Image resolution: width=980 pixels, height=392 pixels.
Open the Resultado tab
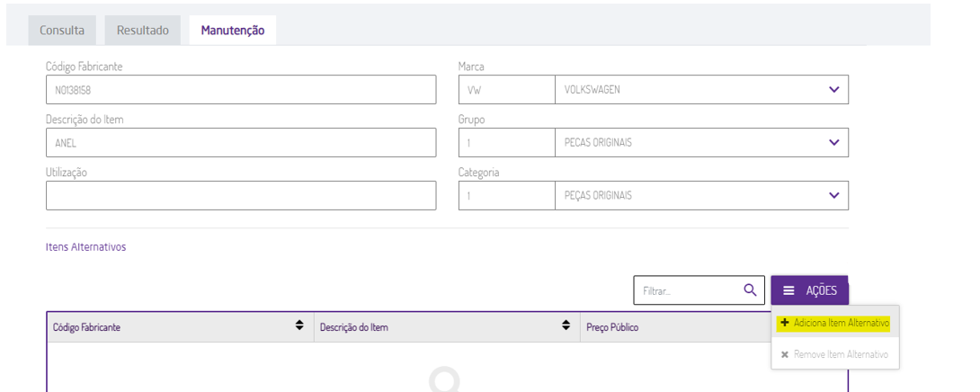(x=142, y=31)
